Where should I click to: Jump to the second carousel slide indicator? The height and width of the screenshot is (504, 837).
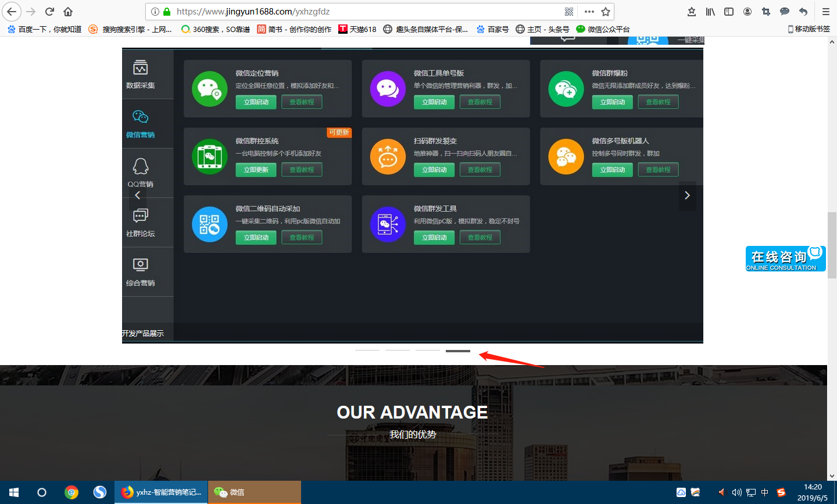(x=398, y=351)
